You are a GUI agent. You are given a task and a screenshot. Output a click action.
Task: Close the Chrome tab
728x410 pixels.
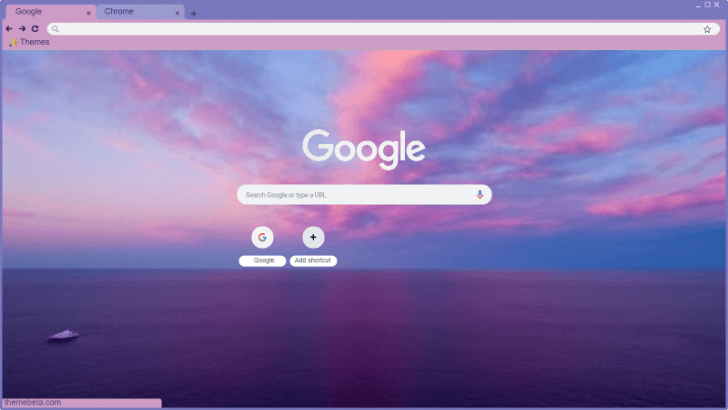[178, 13]
